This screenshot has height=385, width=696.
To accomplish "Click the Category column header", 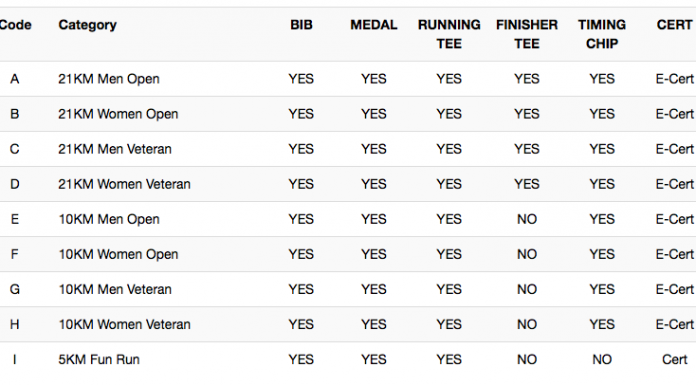I will tap(87, 25).
